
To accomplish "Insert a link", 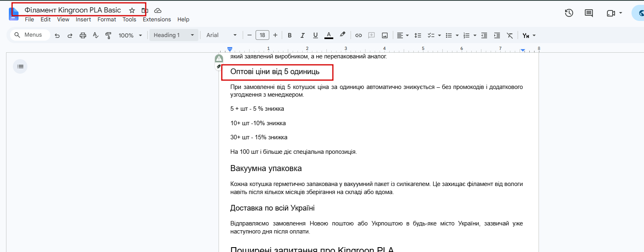I will (359, 35).
